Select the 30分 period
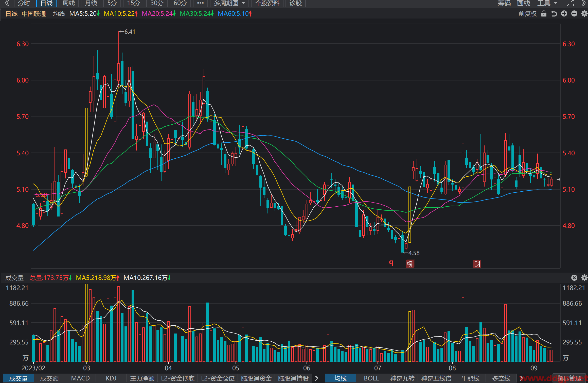This screenshot has width=588, height=383. tap(157, 3)
